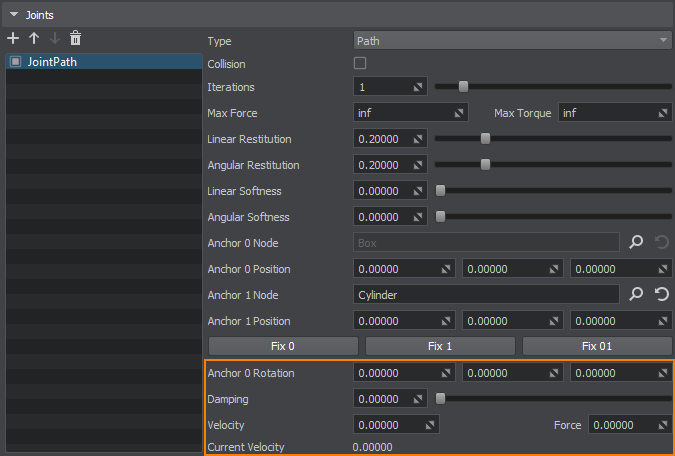
Task: Collapse the Joints section
Action: [14, 15]
